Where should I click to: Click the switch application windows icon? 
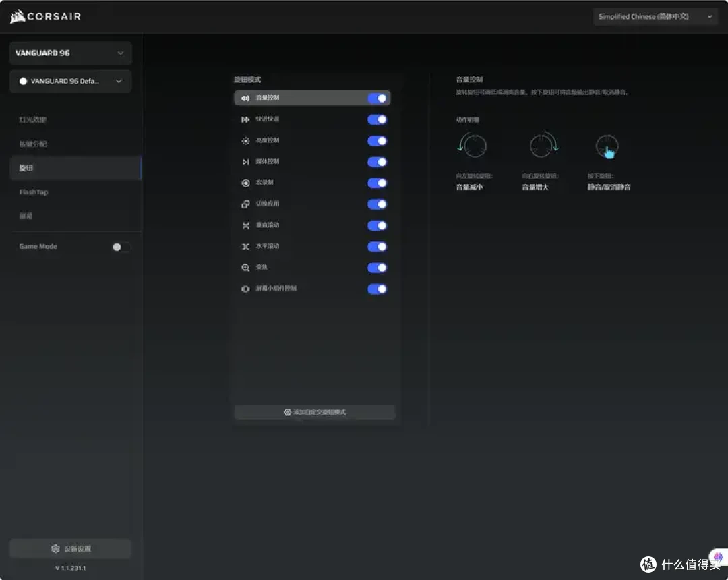pos(245,204)
